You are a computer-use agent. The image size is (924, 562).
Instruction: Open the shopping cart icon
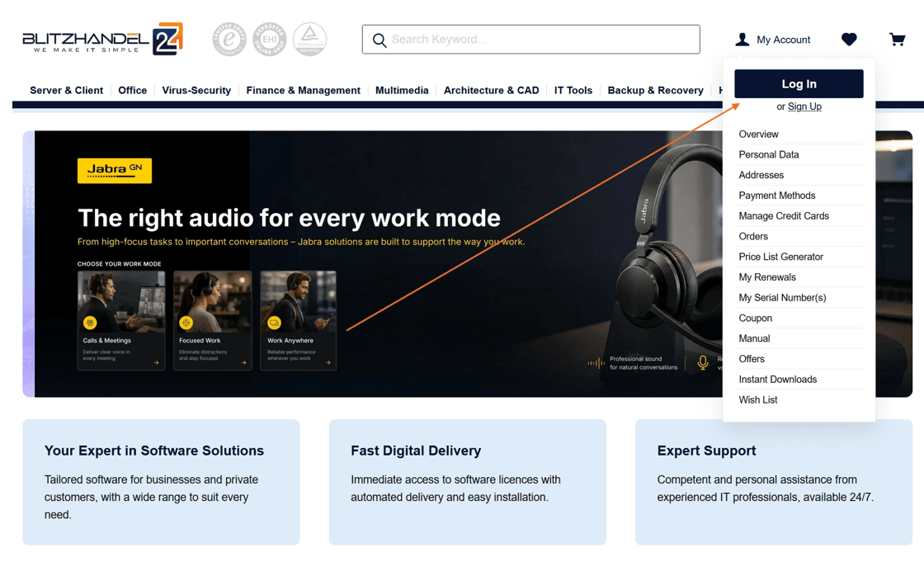click(897, 40)
